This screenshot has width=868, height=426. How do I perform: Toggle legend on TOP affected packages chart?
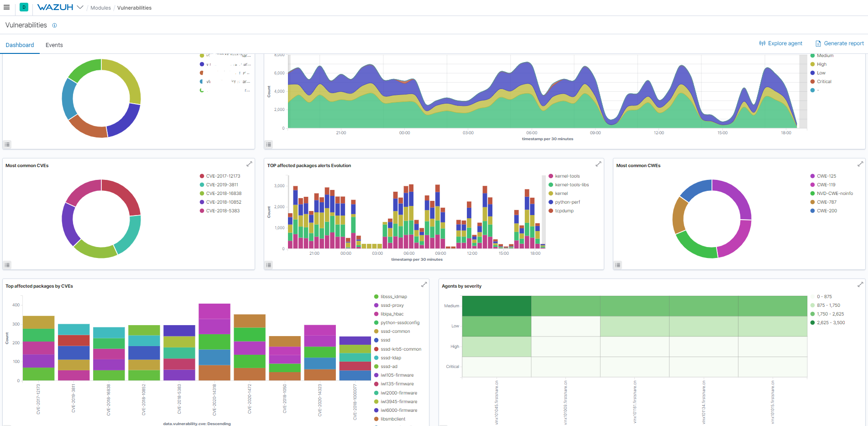click(x=269, y=265)
